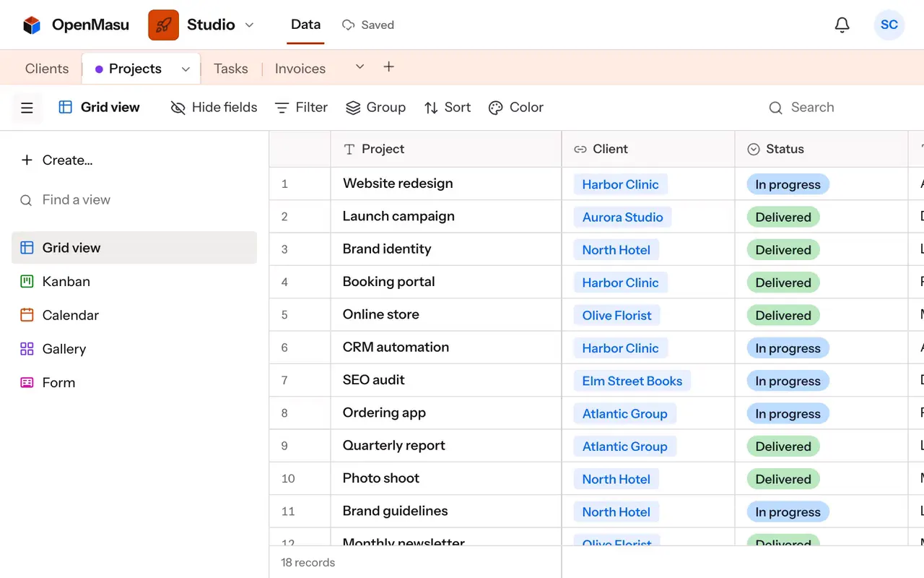Expand the Studio workspace dropdown chevron
The width and height of the screenshot is (924, 578).
tap(249, 25)
